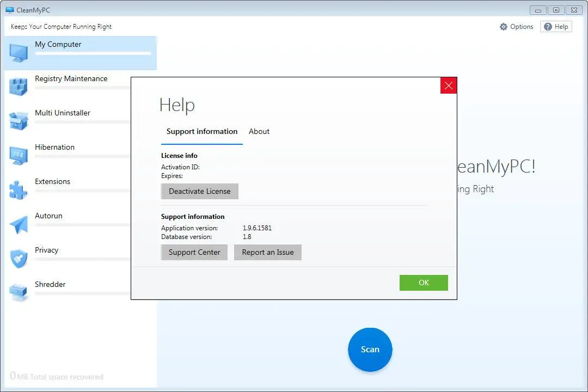Click the Help dialog title heading

[177, 105]
